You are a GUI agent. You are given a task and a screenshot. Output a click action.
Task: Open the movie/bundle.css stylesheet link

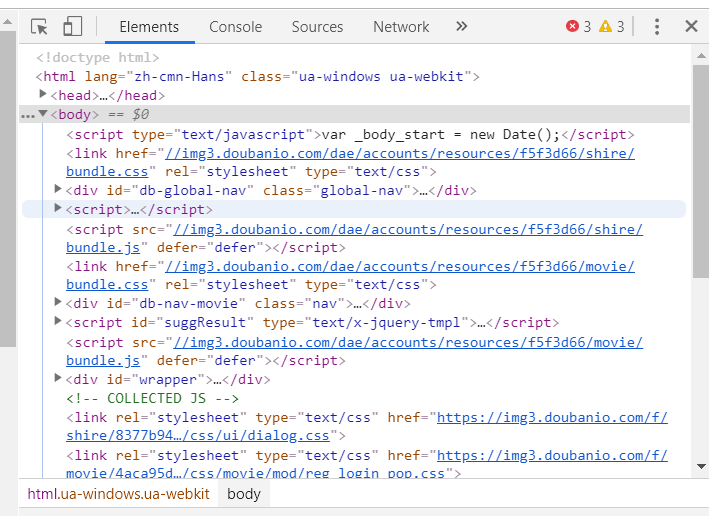pos(350,275)
